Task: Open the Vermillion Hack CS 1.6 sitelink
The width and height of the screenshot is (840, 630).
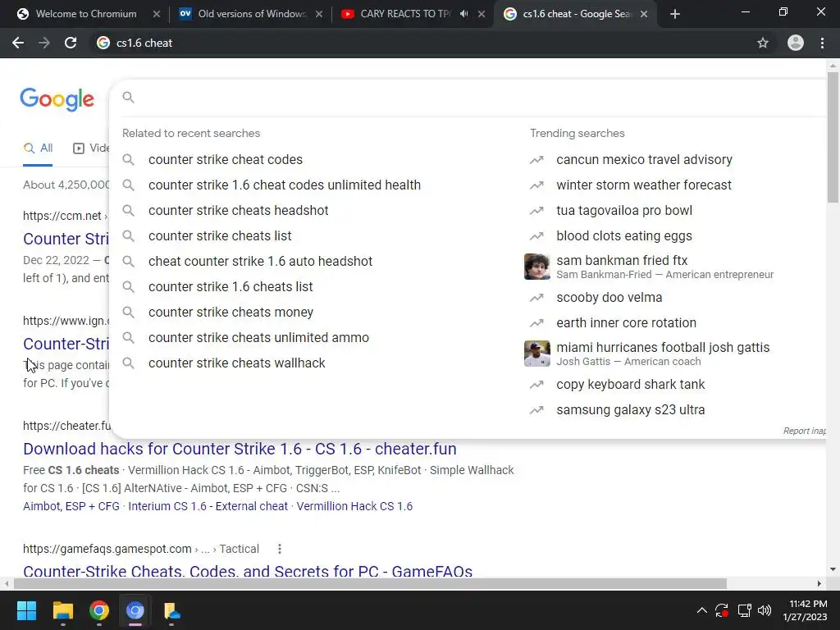Action: click(354, 506)
